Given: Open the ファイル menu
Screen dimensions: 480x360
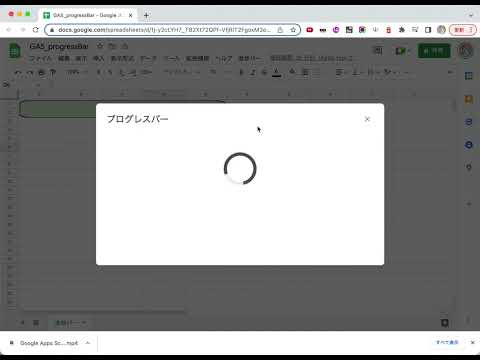Looking at the screenshot, I should point(40,59).
